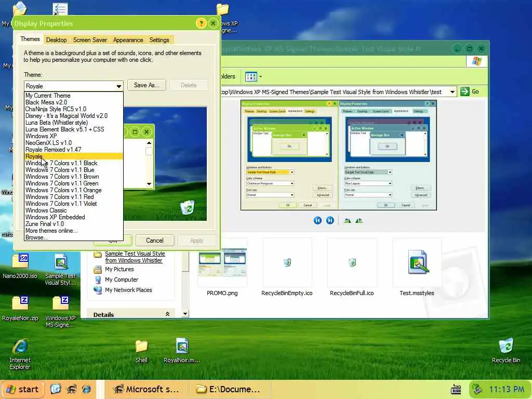Open My Computer in Other Places

coord(122,280)
